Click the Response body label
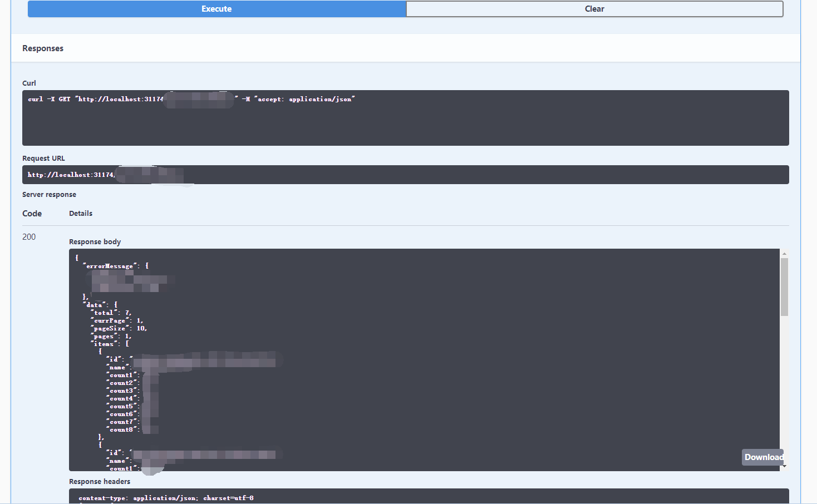This screenshot has width=817, height=504. point(95,241)
